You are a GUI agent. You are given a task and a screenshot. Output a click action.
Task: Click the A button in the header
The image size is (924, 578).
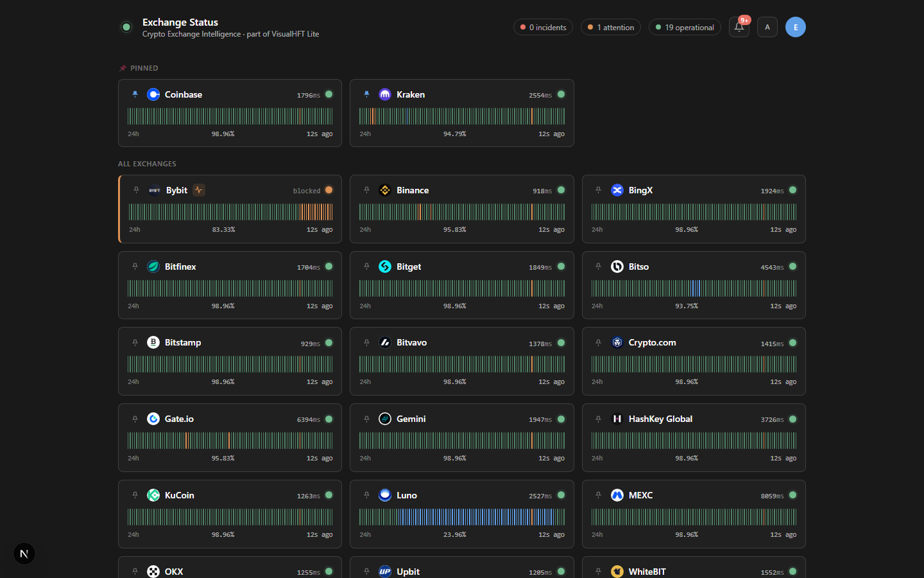point(767,27)
